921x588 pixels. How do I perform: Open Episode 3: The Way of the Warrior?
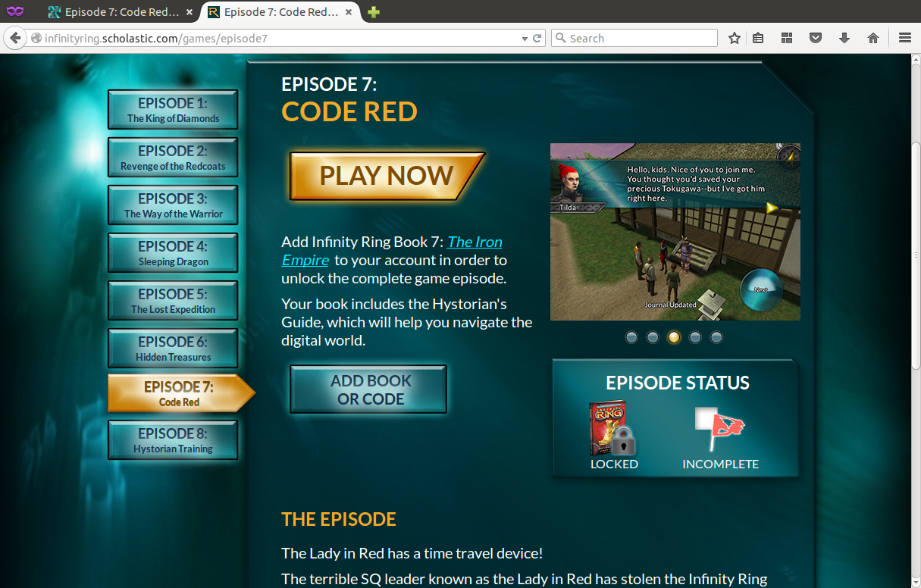tap(173, 205)
